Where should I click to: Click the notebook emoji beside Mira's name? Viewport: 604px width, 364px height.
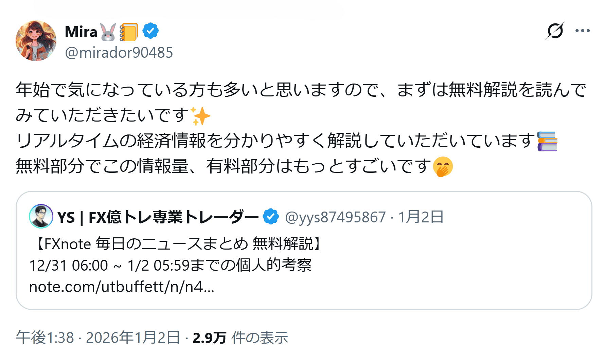[x=129, y=32]
